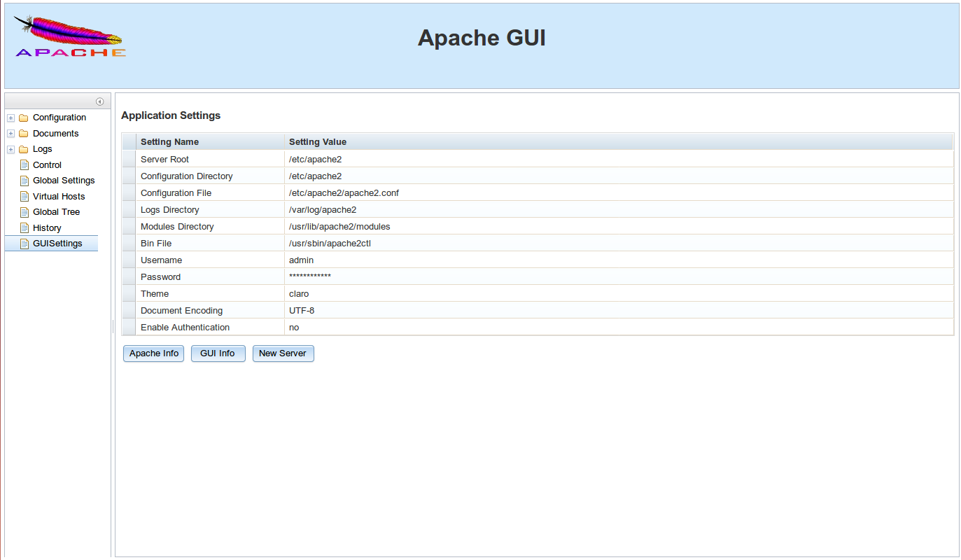Open the Global Tree page
961x560 pixels.
click(x=56, y=212)
